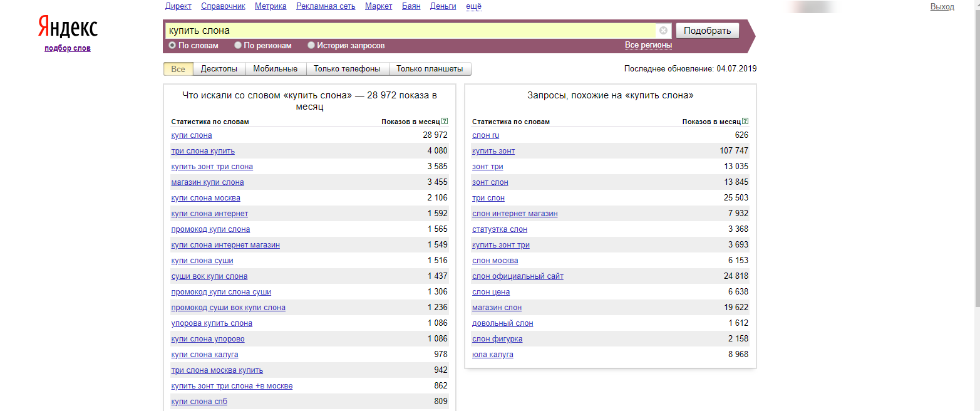Open the 'купи слона суши' link with 1 516
Screen dimensions: 980x411
tap(202, 261)
